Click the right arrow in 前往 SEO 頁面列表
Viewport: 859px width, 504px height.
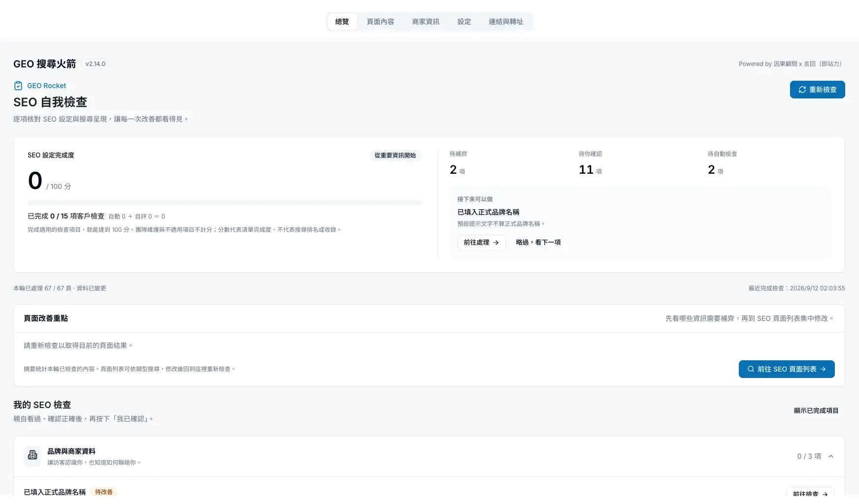pyautogui.click(x=823, y=369)
